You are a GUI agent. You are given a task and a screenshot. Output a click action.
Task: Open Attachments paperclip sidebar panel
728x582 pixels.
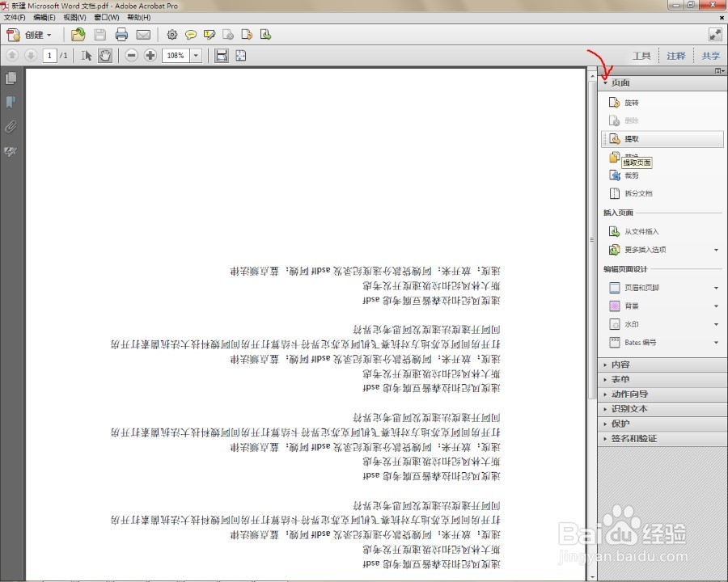[11, 127]
